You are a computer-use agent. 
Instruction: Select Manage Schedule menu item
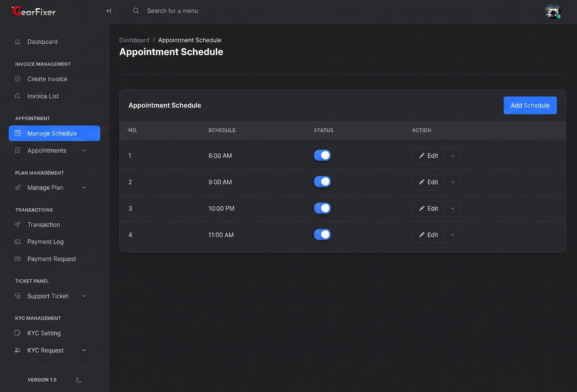54,133
